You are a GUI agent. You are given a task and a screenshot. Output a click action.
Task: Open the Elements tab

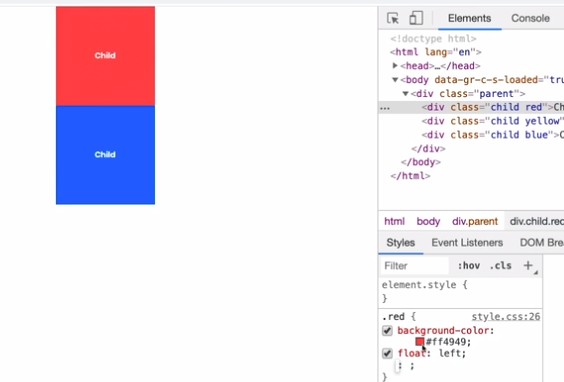[x=469, y=18]
